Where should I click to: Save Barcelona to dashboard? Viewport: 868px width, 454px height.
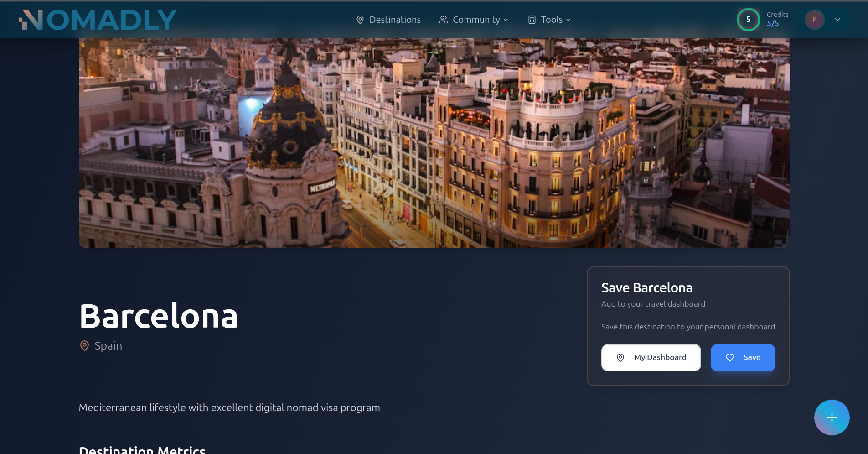[x=743, y=358]
